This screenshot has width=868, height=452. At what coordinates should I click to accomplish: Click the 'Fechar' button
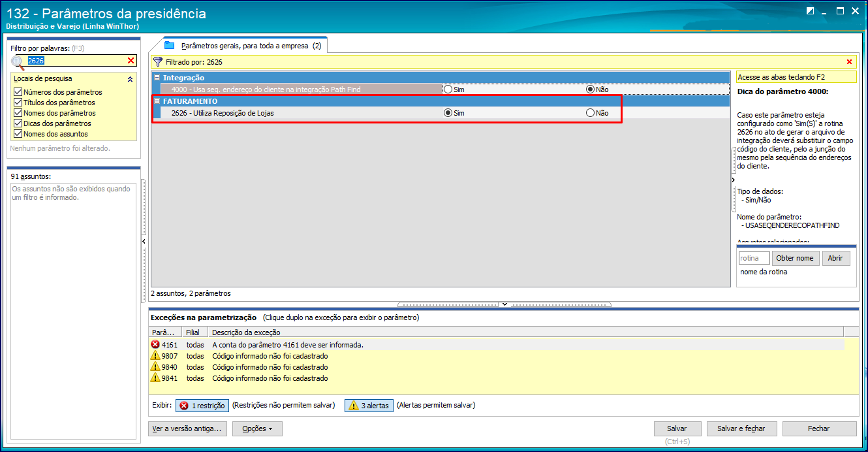[819, 429]
